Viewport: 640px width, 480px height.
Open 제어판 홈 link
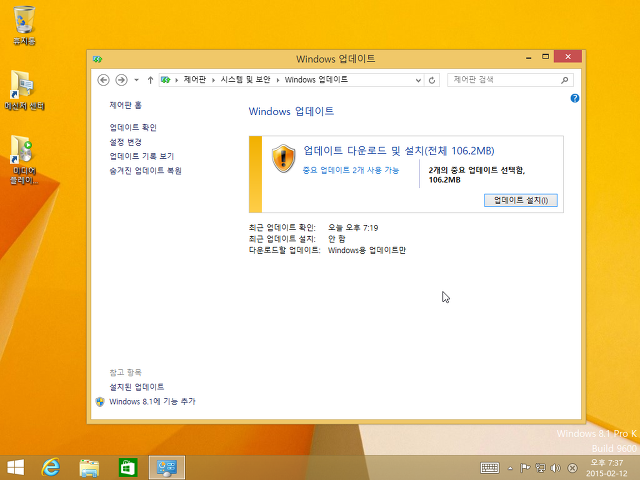coord(125,105)
